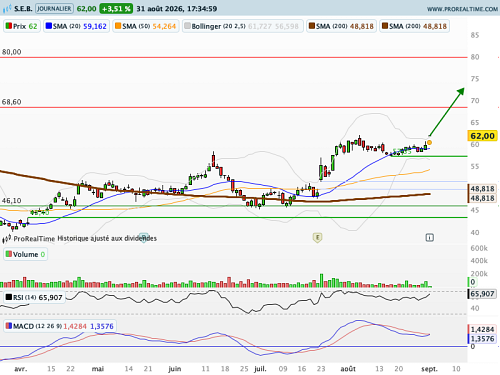Click the S.E.B. instrument name
The height and width of the screenshot is (375, 500).
(x=23, y=9)
